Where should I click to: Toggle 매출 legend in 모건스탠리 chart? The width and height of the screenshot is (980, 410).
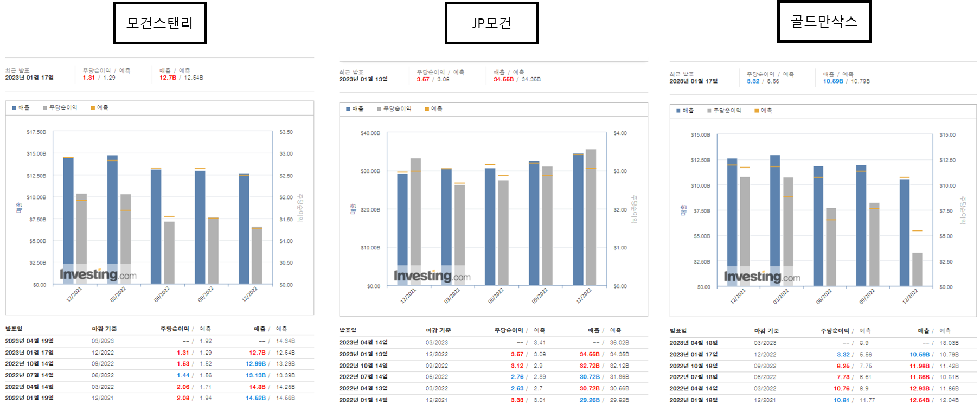21,107
